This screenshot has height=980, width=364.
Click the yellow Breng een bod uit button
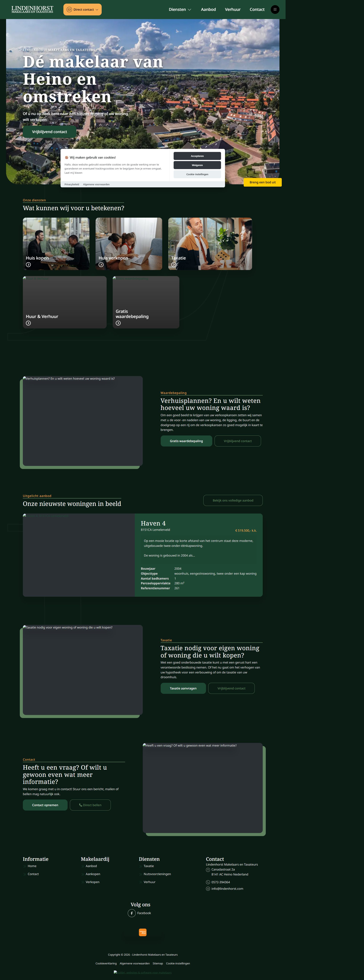[263, 182]
